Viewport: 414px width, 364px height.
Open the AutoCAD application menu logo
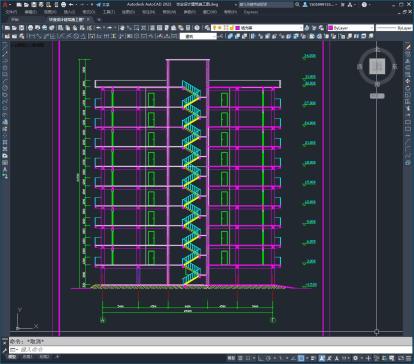(x=4, y=5)
